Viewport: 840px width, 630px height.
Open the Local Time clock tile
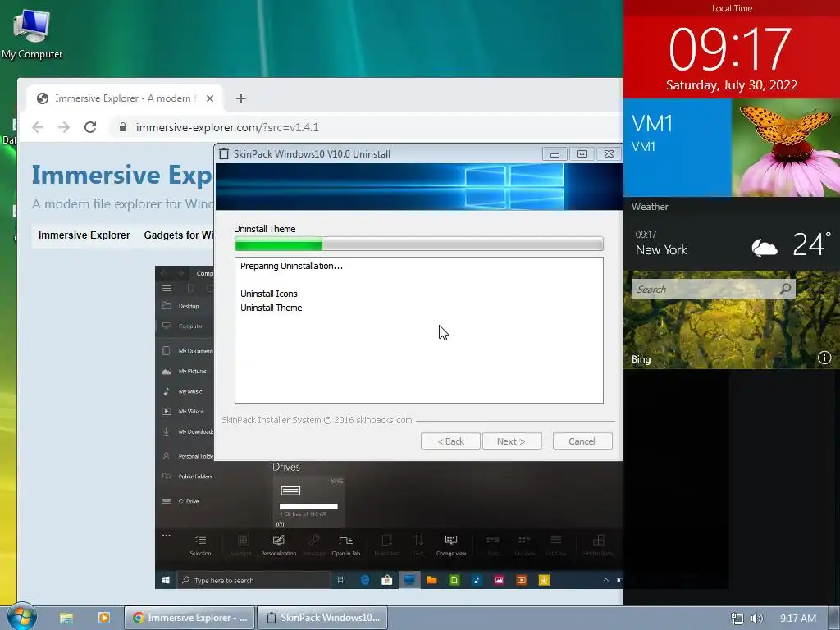pyautogui.click(x=732, y=49)
